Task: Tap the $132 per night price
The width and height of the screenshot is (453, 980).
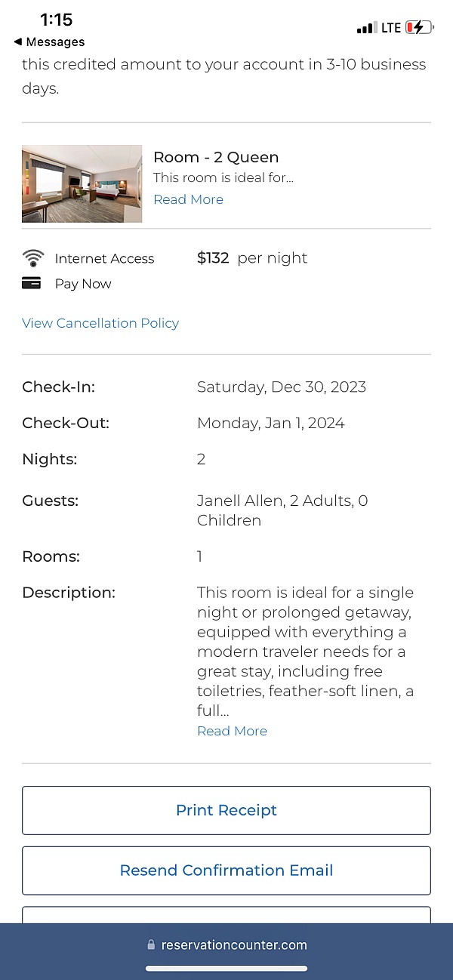Action: pyautogui.click(x=251, y=258)
